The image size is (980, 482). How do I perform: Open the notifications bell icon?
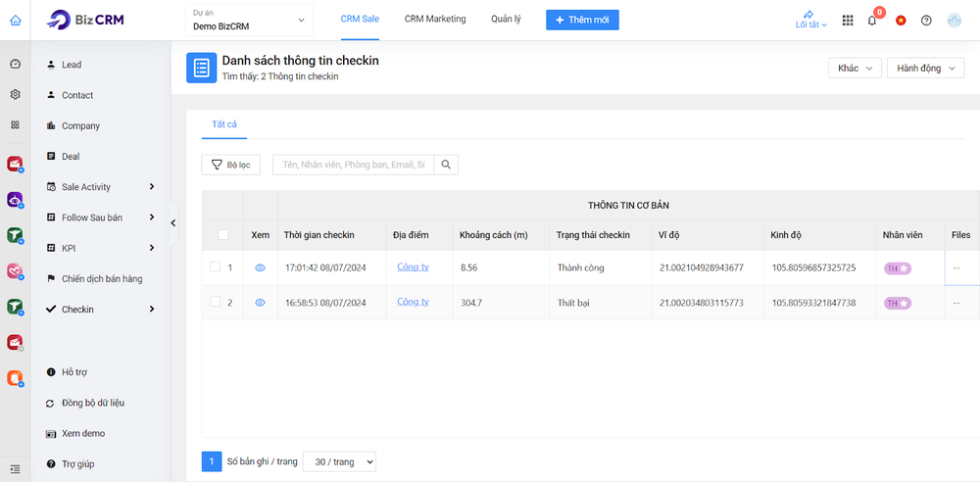click(872, 21)
